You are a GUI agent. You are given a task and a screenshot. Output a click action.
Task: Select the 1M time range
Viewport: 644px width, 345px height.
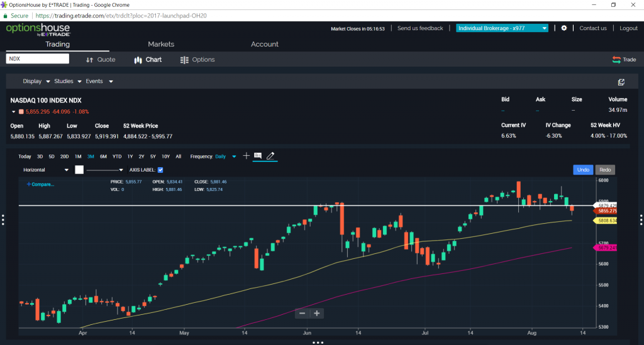click(78, 156)
